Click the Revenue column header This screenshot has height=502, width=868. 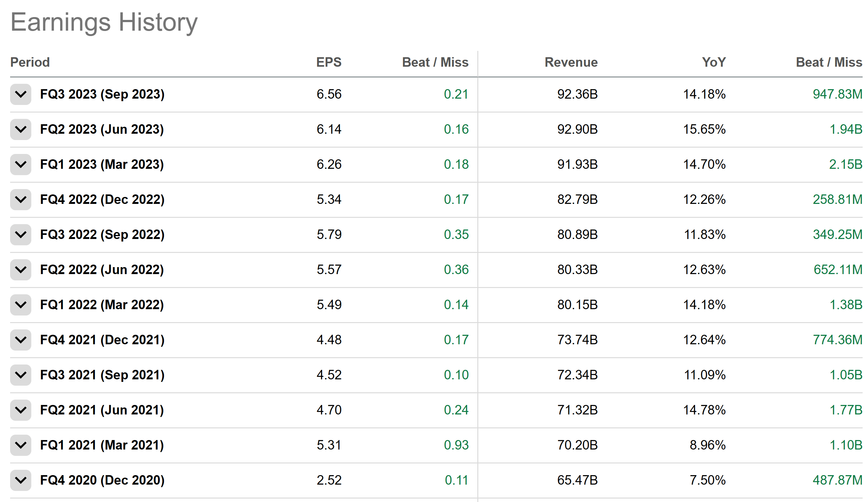[571, 62]
